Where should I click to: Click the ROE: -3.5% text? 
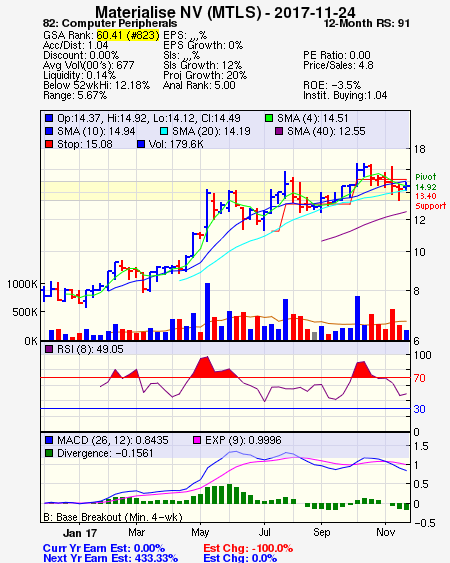pos(332,85)
